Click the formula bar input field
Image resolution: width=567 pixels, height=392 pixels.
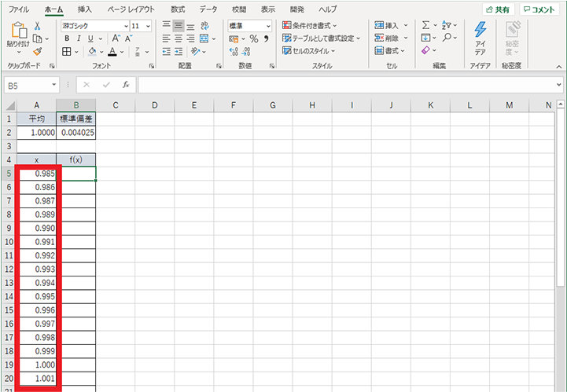pyautogui.click(x=347, y=85)
